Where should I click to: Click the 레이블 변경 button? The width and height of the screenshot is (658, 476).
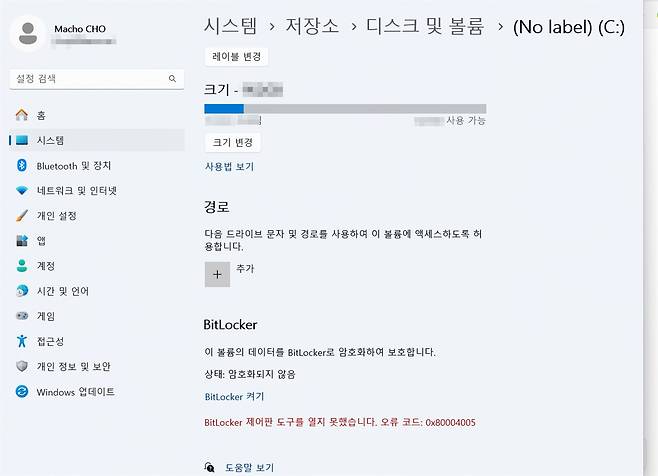tap(236, 57)
